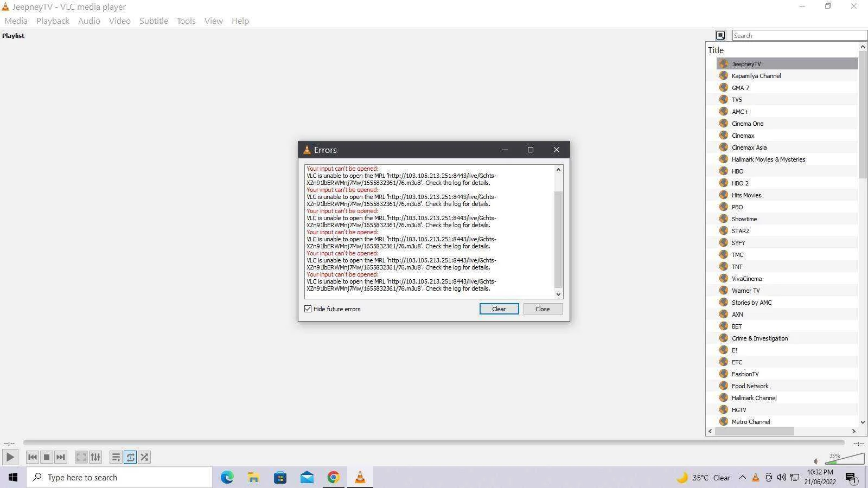Open the Tools menu
The height and width of the screenshot is (488, 868).
click(186, 21)
